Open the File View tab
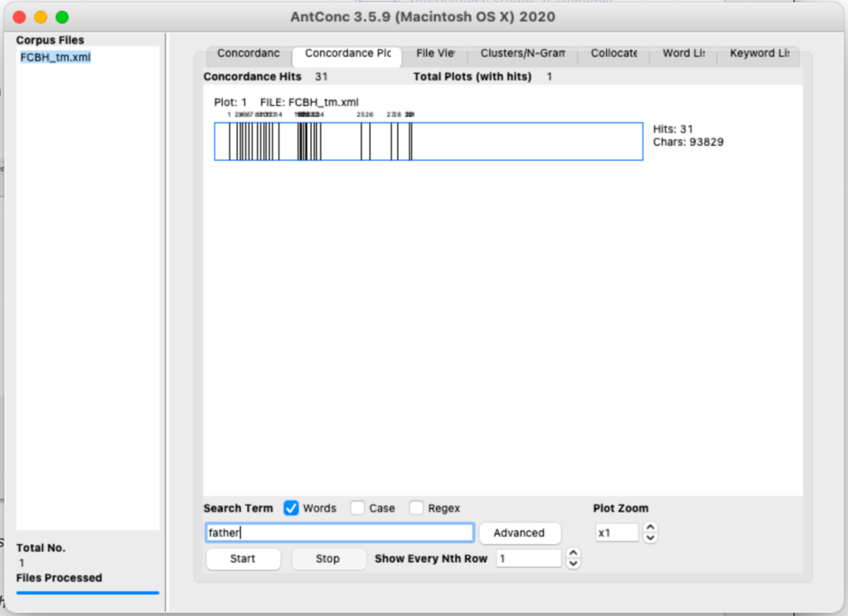 [435, 54]
